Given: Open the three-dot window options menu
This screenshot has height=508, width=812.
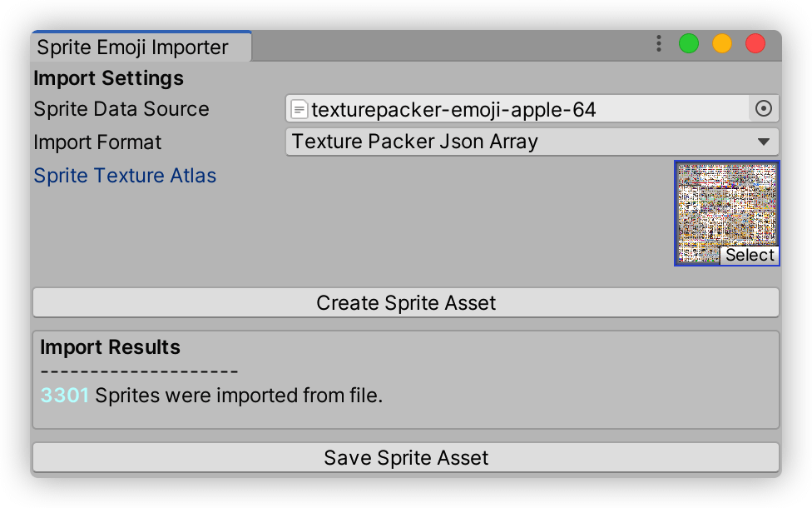Looking at the screenshot, I should [658, 43].
